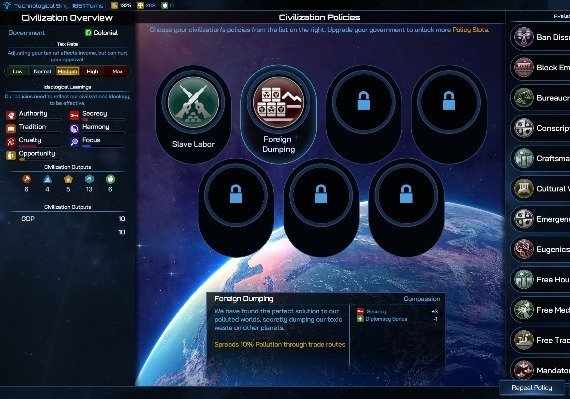Select the Cultural W… policy icon
The width and height of the screenshot is (570, 399).
click(523, 188)
